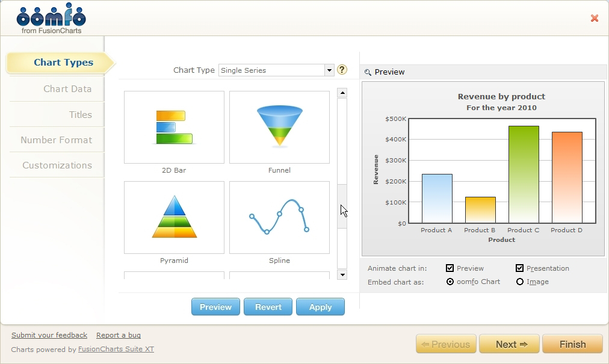Click the Apply button
This screenshot has width=609, height=364.
click(x=320, y=307)
